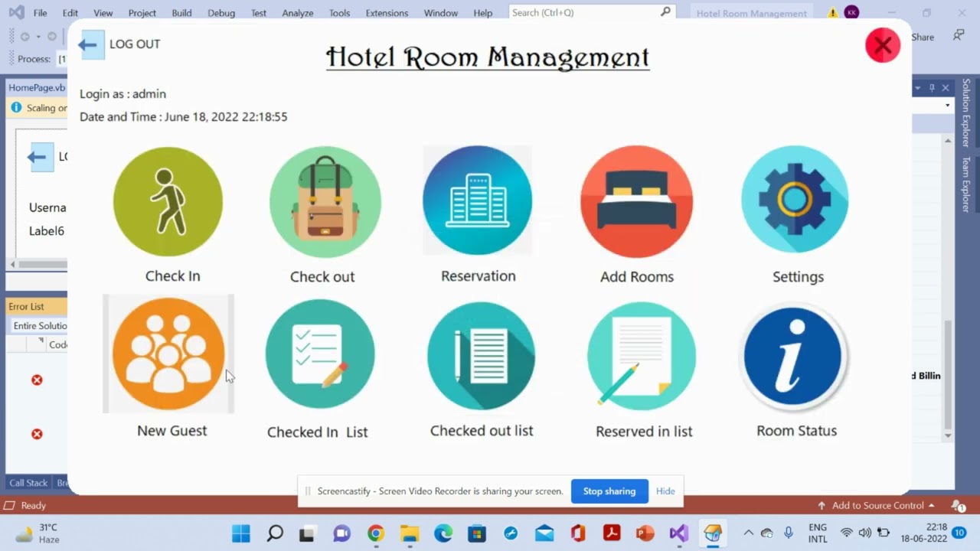Image resolution: width=980 pixels, height=551 pixels.
Task: Open the Debug menu in Visual Studio
Action: point(221,13)
